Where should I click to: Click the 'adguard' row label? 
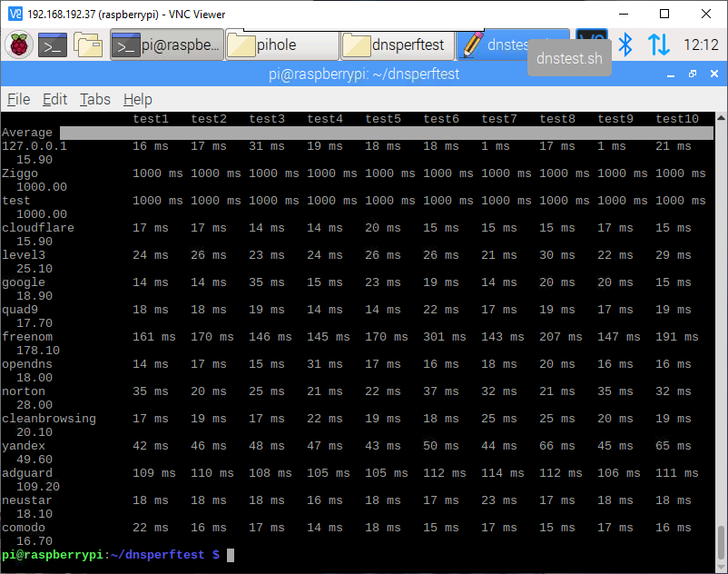(27, 474)
